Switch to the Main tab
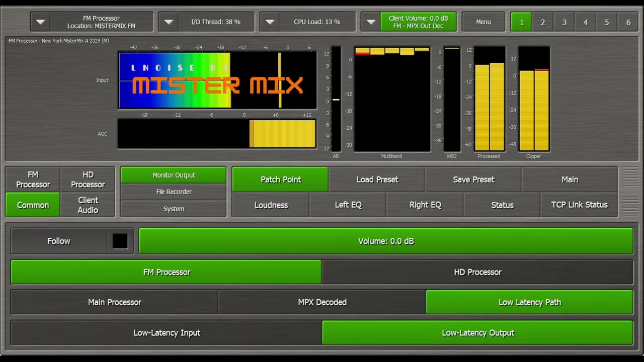Screen dimensions: 644x362 coord(570,179)
